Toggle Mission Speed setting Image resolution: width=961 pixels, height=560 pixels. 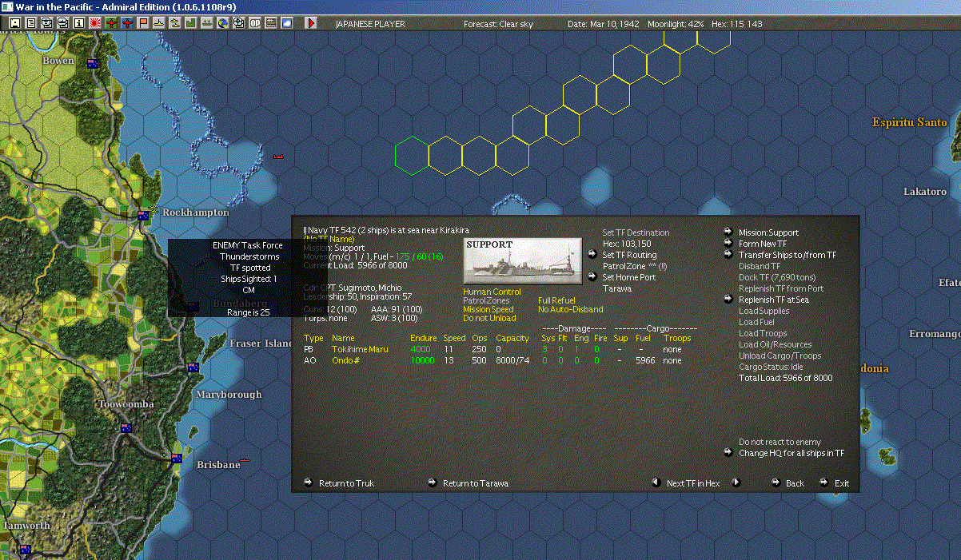coord(488,309)
